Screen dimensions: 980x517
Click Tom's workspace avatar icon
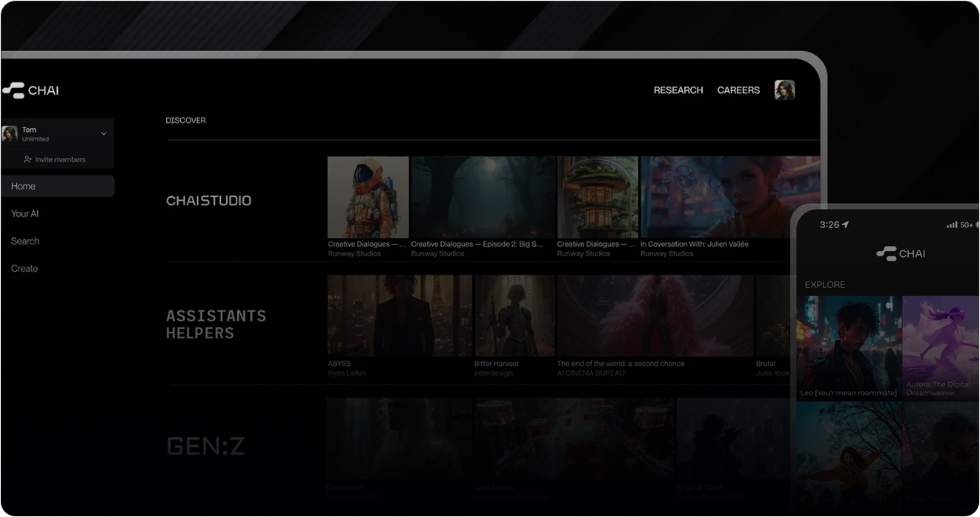point(10,134)
